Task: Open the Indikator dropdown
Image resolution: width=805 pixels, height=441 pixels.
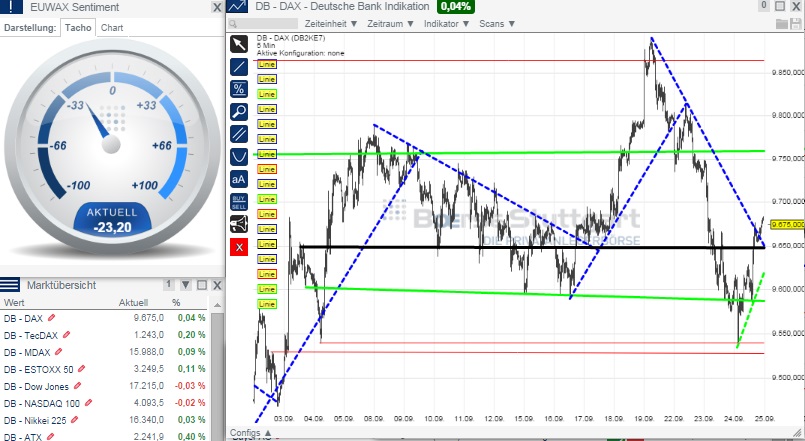Action: 446,24
